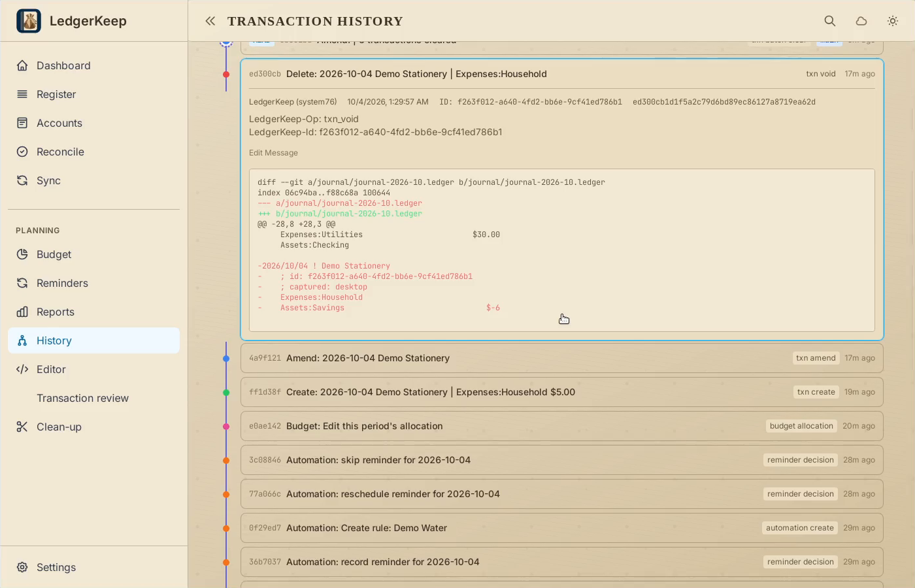Click the txn void tag
This screenshot has height=588, width=915.
[821, 74]
